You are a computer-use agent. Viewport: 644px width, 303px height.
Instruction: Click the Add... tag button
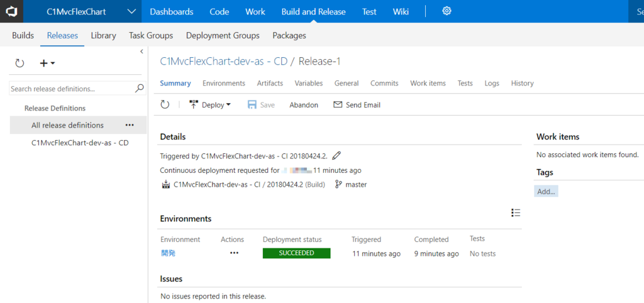click(546, 191)
